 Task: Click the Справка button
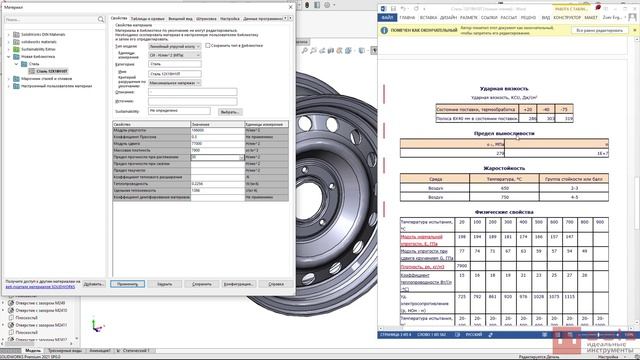(276, 284)
